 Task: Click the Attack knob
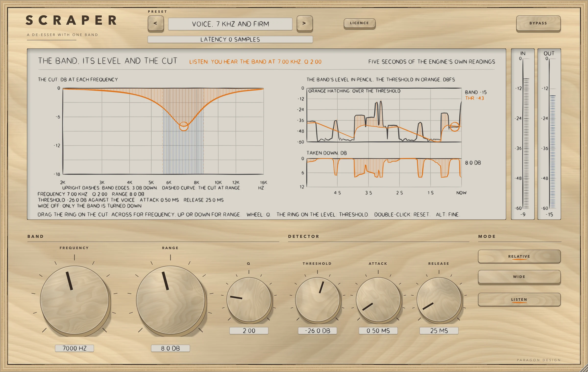pyautogui.click(x=378, y=299)
